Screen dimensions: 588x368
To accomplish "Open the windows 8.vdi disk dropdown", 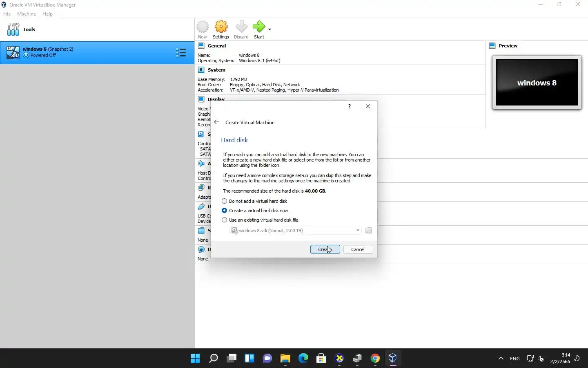I will 296,231.
